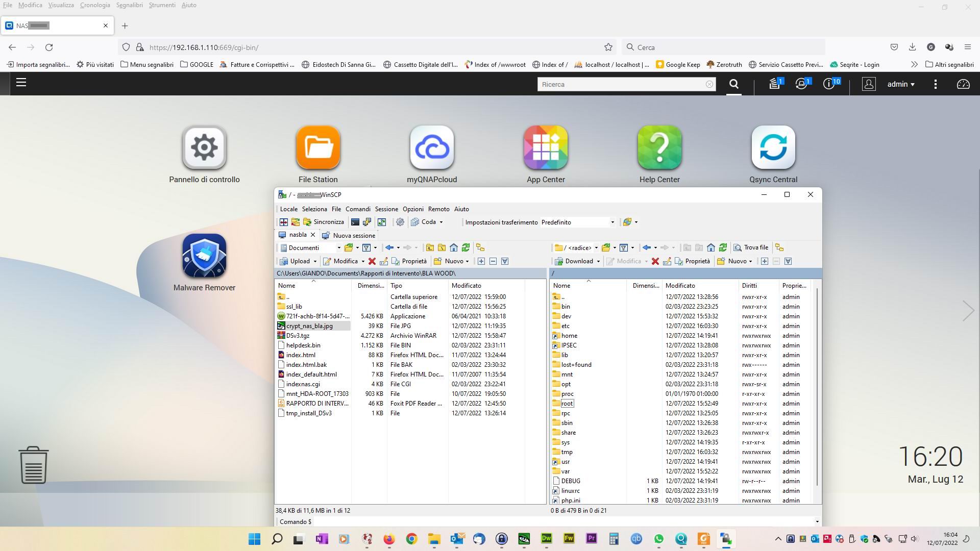Click local home directory icon
980x551 pixels.
(x=454, y=247)
